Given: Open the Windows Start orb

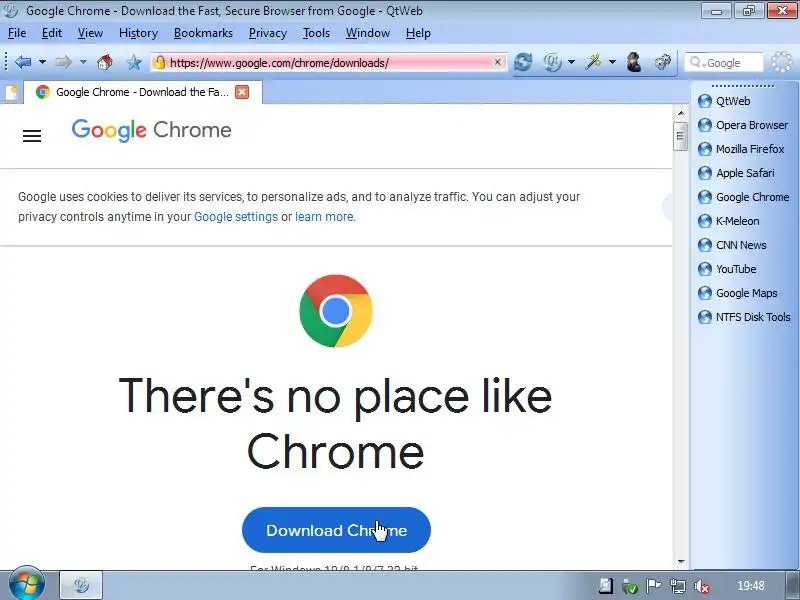Looking at the screenshot, I should point(26,584).
